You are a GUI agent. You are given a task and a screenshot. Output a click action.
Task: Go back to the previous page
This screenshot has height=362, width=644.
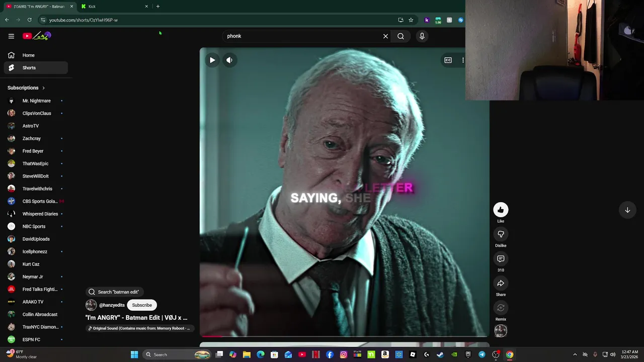(7, 20)
